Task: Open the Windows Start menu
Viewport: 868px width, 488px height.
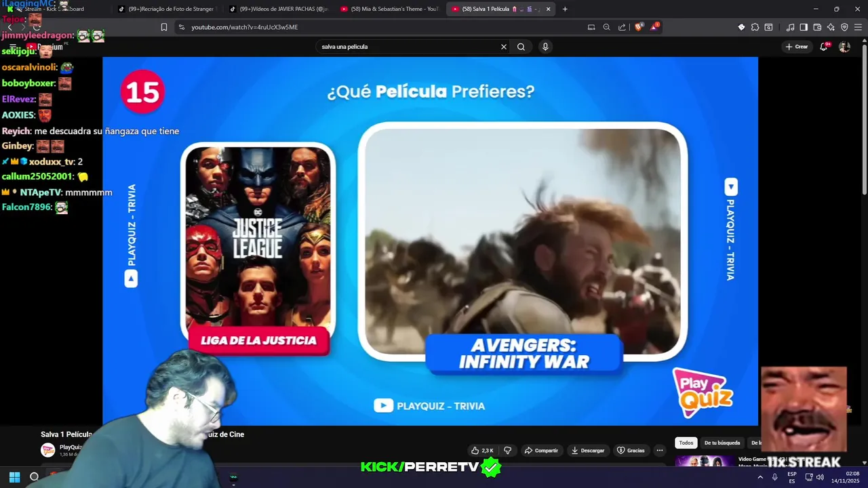Action: pyautogui.click(x=14, y=476)
